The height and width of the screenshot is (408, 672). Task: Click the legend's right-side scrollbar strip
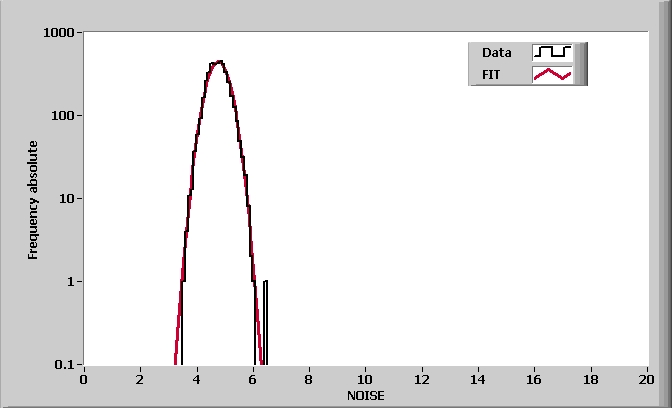pos(581,63)
